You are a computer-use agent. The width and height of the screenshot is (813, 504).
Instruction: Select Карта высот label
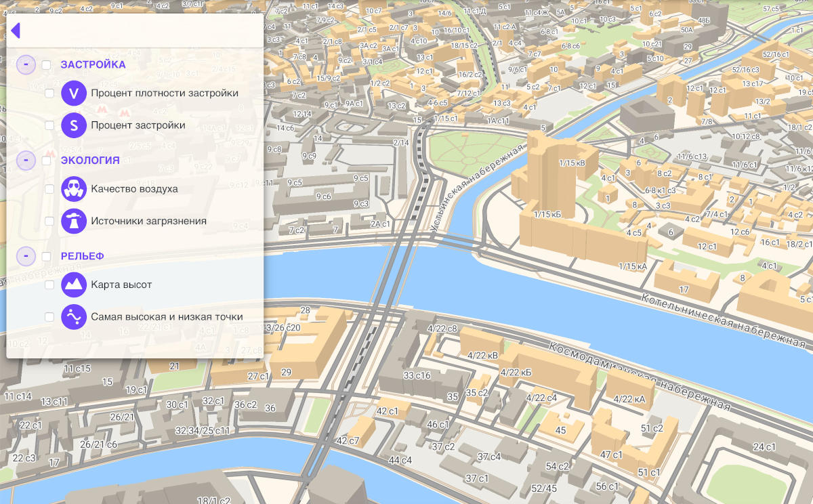pos(121,285)
